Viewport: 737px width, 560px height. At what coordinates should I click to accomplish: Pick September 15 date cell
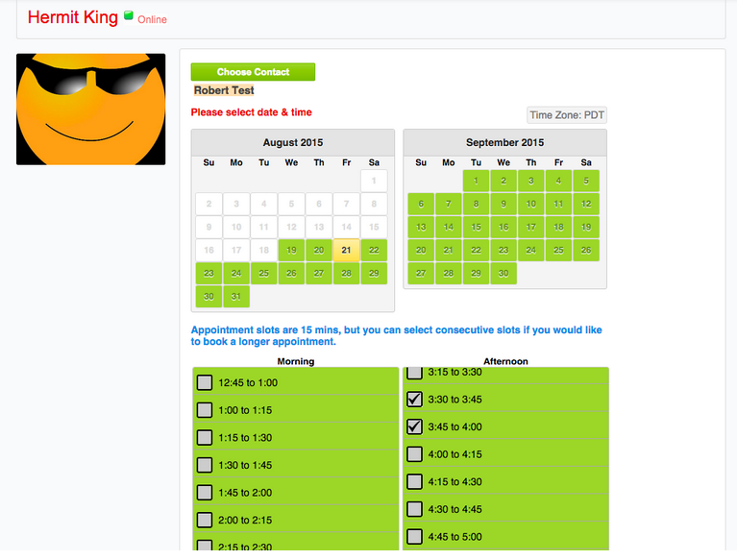[x=476, y=227]
